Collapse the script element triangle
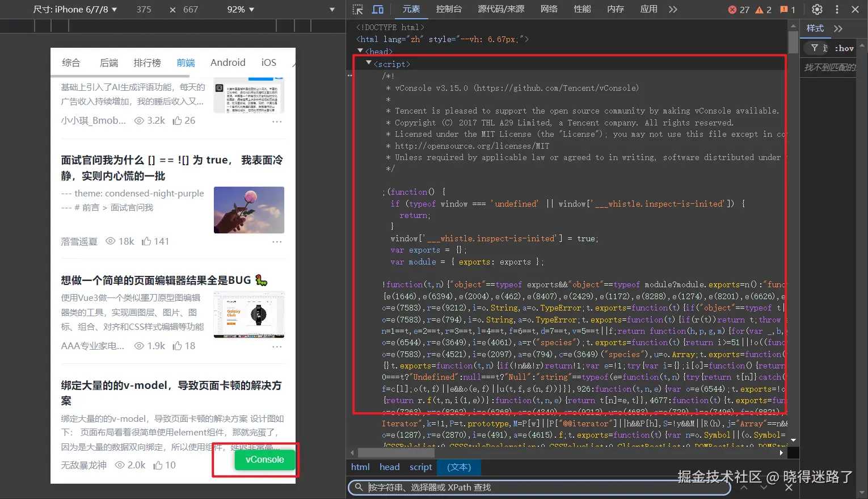 tap(369, 63)
